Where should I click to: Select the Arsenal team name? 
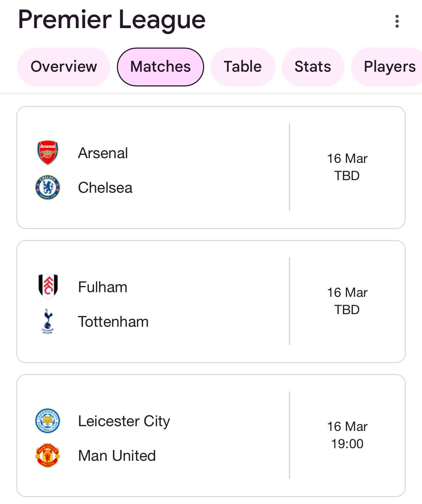tap(103, 153)
